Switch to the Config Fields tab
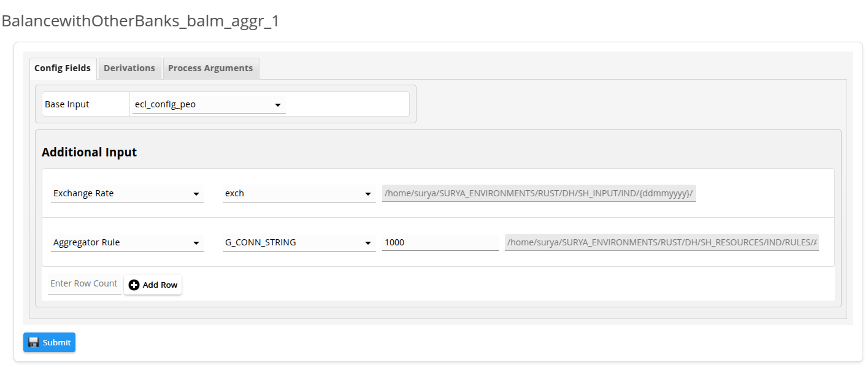Screen dimensions: 868x365 click(63, 68)
